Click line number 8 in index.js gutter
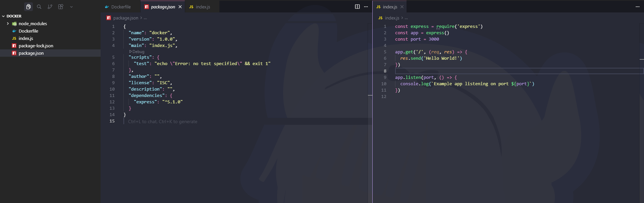This screenshot has width=644, height=203. pyautogui.click(x=385, y=71)
